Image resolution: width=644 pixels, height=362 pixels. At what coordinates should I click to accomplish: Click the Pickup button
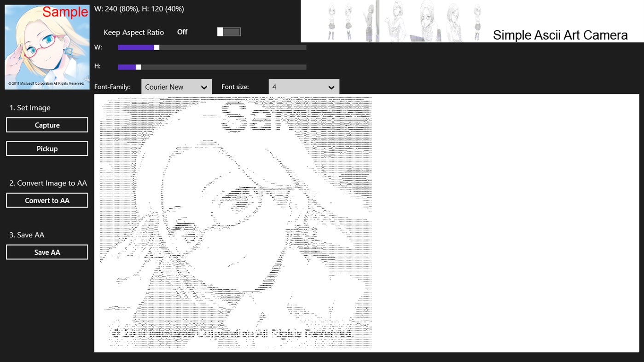(46, 148)
